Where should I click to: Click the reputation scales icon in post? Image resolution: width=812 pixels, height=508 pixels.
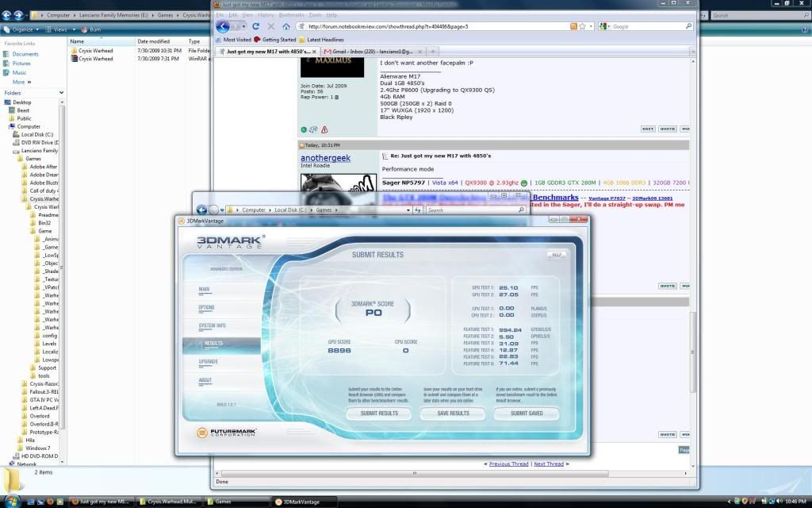coord(314,129)
